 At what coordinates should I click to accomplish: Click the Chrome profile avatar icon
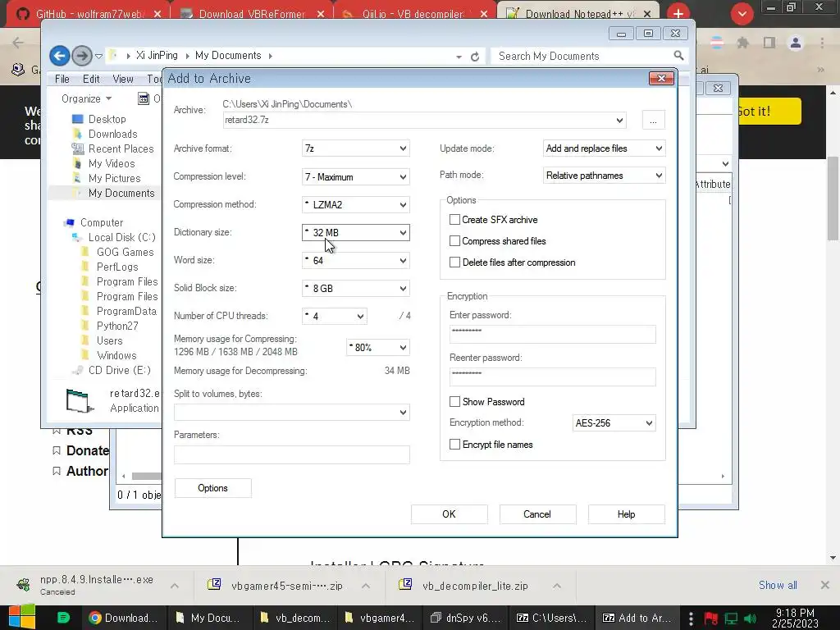pyautogui.click(x=796, y=43)
